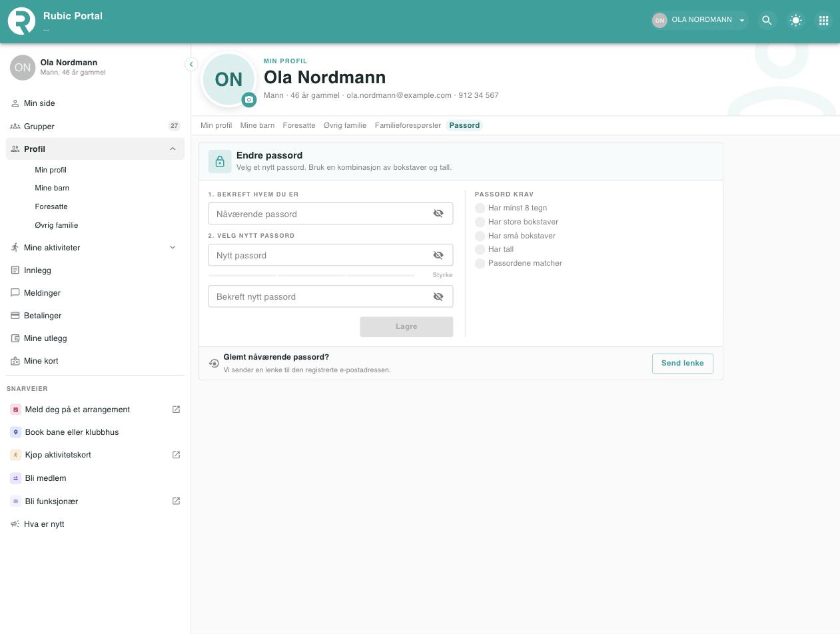Click the Meldinger chat bubble icon
The image size is (840, 634).
(x=15, y=293)
